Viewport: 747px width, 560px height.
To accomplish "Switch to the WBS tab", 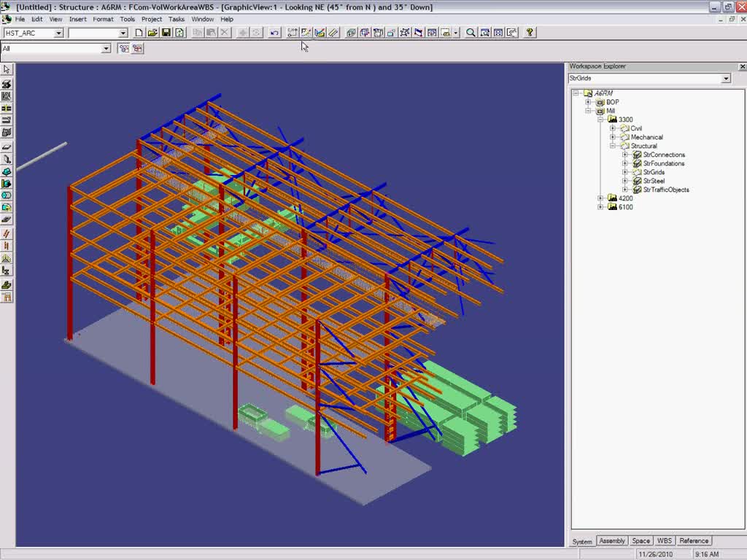I will 664,541.
